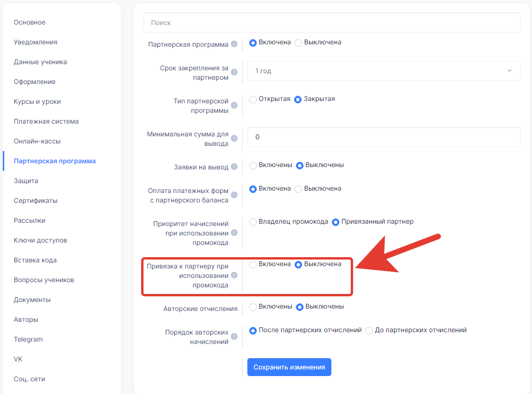Enable Авторские отчисления with Включены option
532x394 pixels.
click(253, 307)
